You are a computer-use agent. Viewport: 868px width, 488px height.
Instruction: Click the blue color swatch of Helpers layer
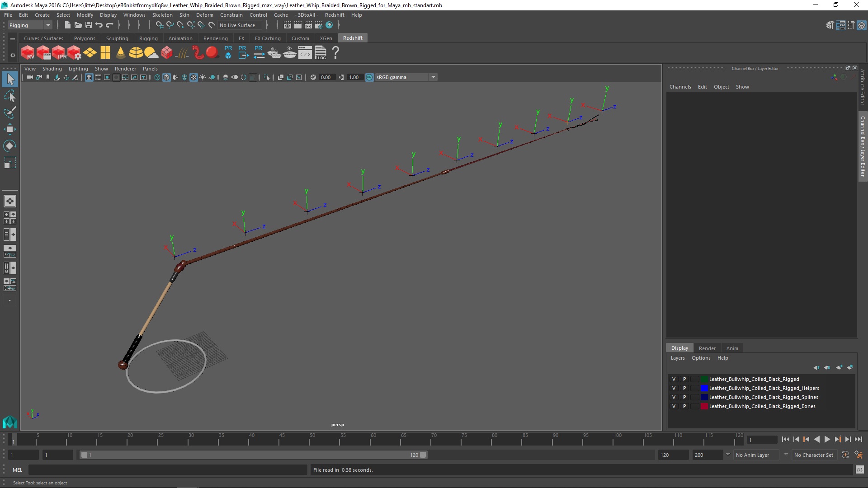point(704,388)
